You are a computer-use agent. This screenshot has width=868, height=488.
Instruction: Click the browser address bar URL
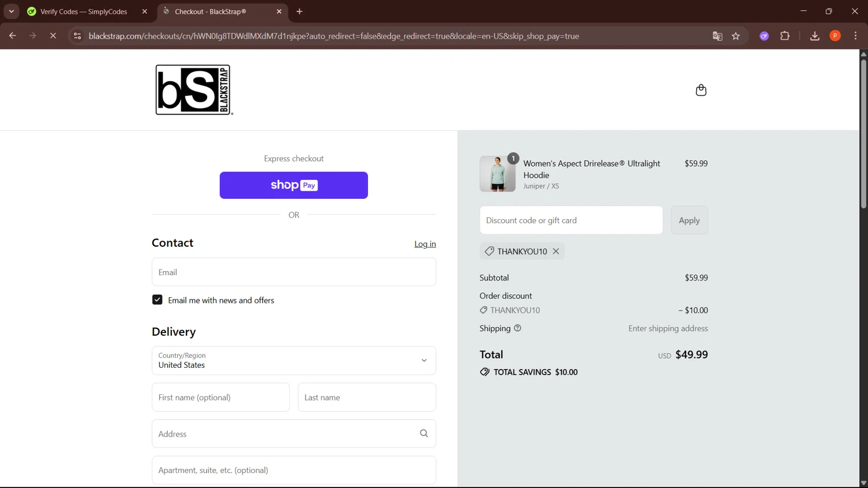pyautogui.click(x=334, y=36)
